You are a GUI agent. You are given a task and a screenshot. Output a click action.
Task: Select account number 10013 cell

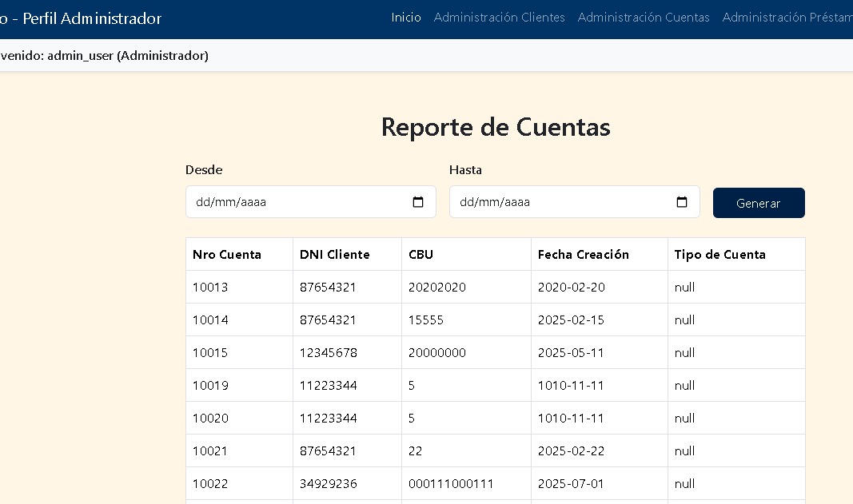click(210, 288)
